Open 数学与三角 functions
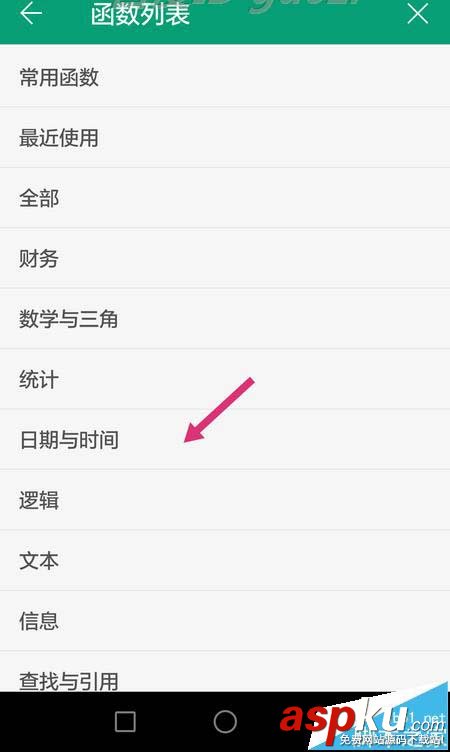This screenshot has height=752, width=450. (x=225, y=319)
